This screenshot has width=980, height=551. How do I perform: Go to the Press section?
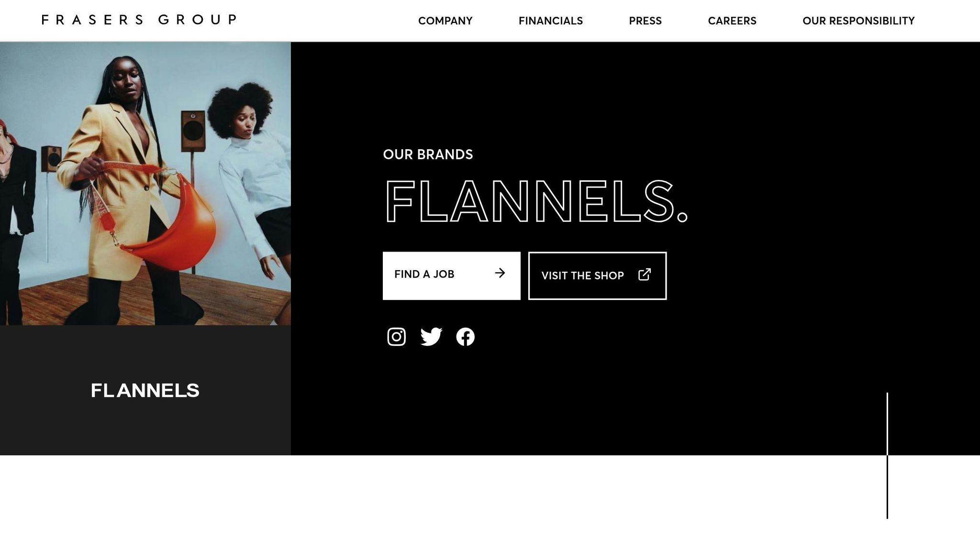tap(645, 21)
